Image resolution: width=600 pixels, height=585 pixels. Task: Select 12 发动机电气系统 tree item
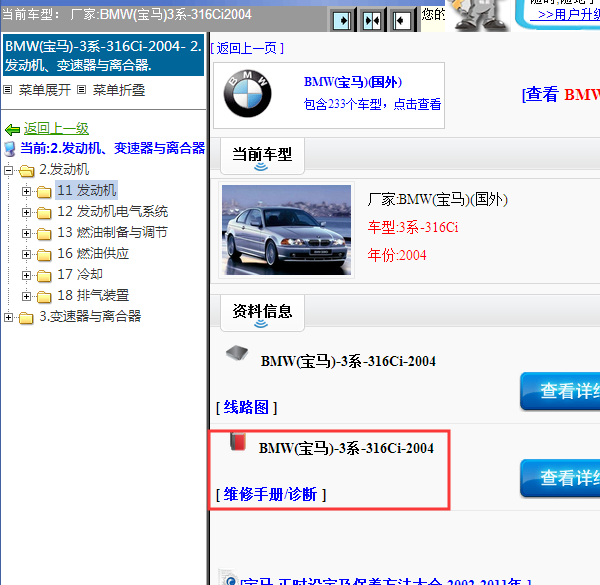112,212
